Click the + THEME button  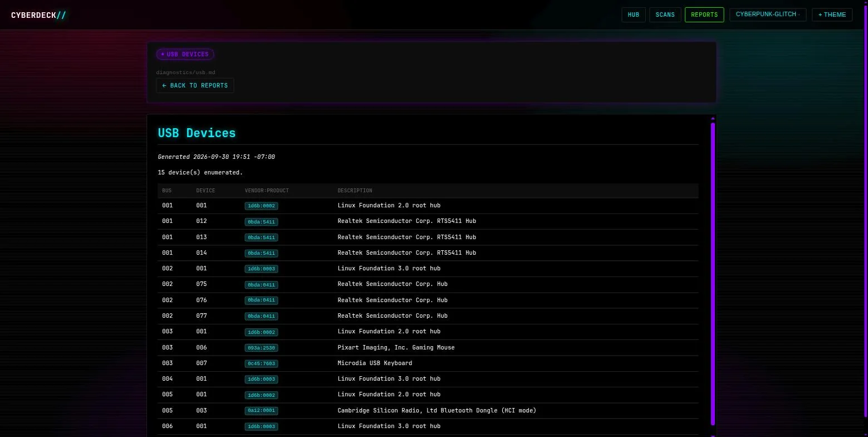click(832, 14)
